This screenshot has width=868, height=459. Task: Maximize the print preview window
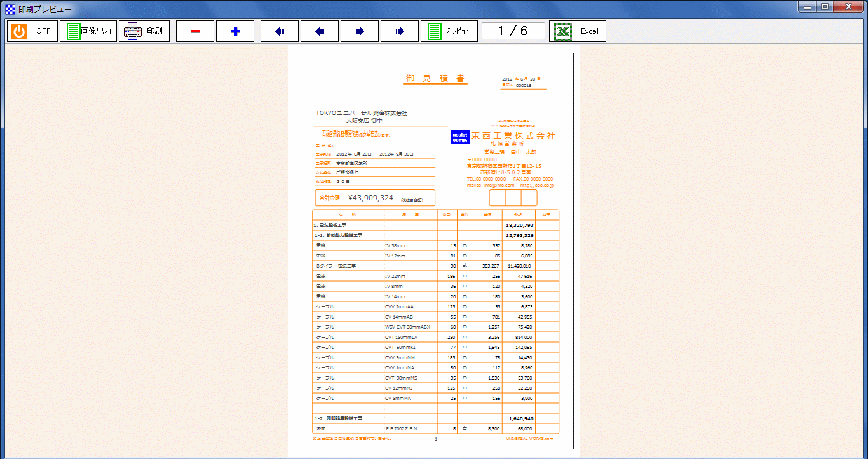pos(825,7)
